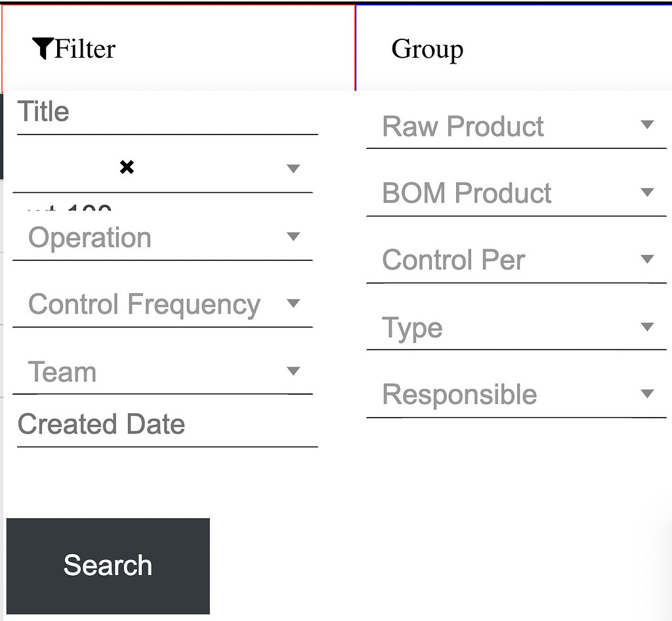Click the Type dropdown arrow icon
This screenshot has height=621, width=672.
(647, 327)
